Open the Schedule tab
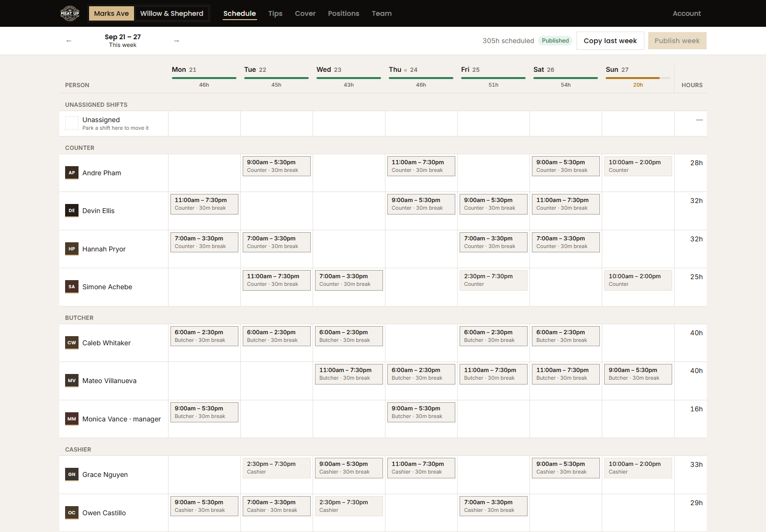This screenshot has width=766, height=532. pyautogui.click(x=239, y=13)
